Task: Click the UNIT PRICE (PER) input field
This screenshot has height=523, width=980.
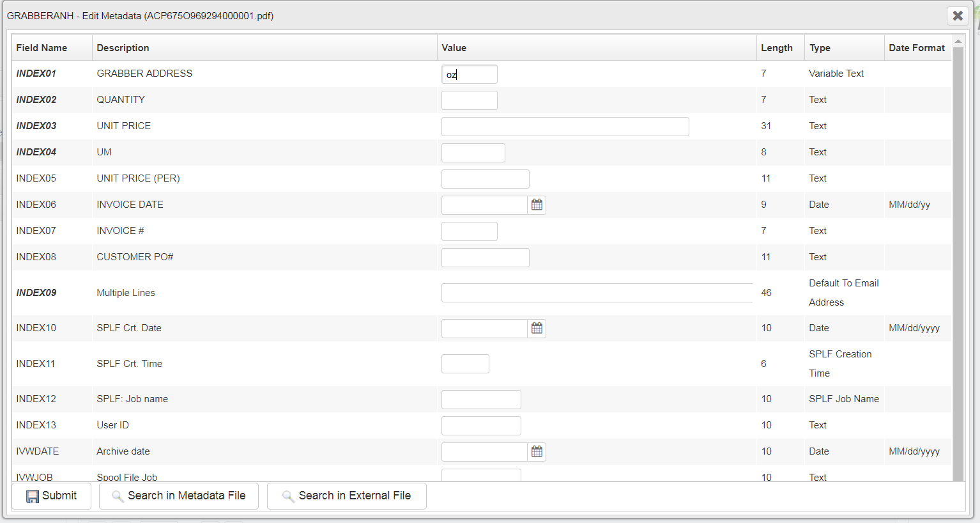Action: point(485,179)
